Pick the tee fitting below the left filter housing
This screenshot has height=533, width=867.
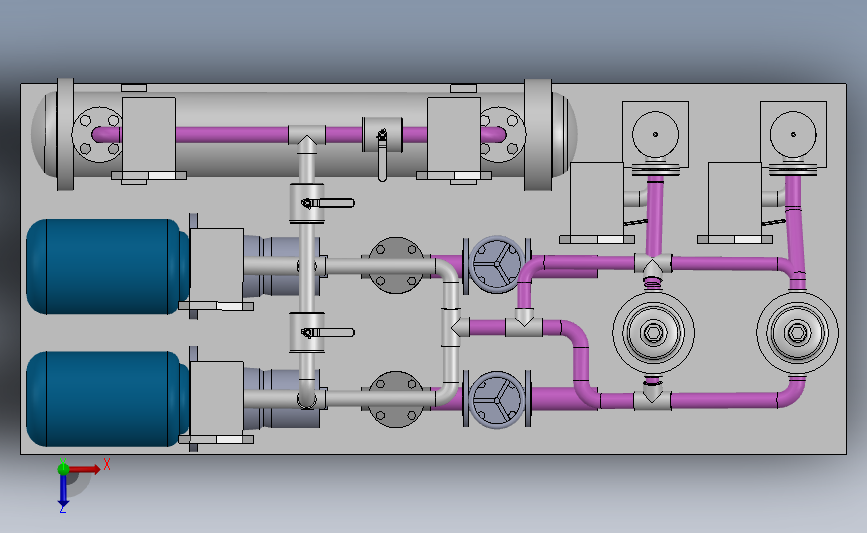point(653,398)
